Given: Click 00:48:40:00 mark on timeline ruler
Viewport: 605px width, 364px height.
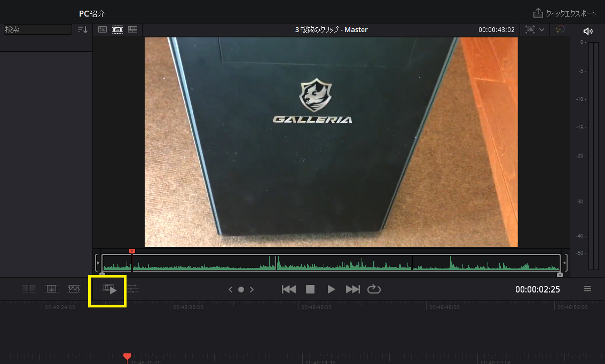Looking at the screenshot, I should click(x=316, y=307).
